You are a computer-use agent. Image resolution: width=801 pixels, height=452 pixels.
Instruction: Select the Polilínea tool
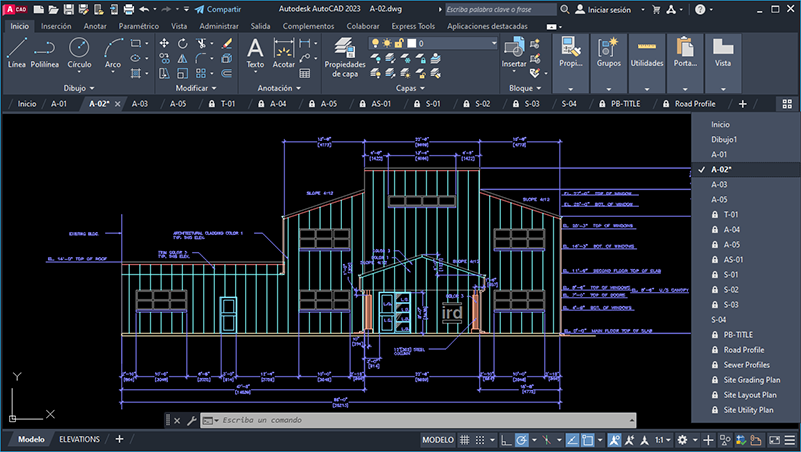click(45, 49)
